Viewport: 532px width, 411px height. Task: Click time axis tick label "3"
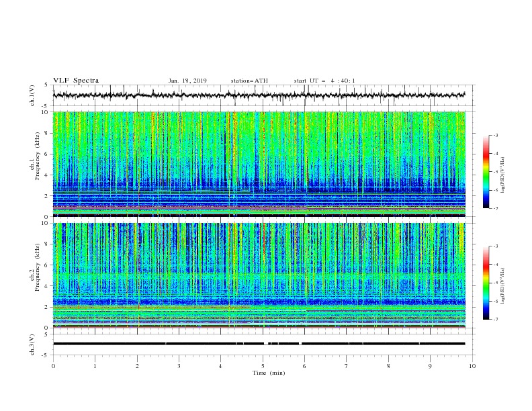pos(179,366)
